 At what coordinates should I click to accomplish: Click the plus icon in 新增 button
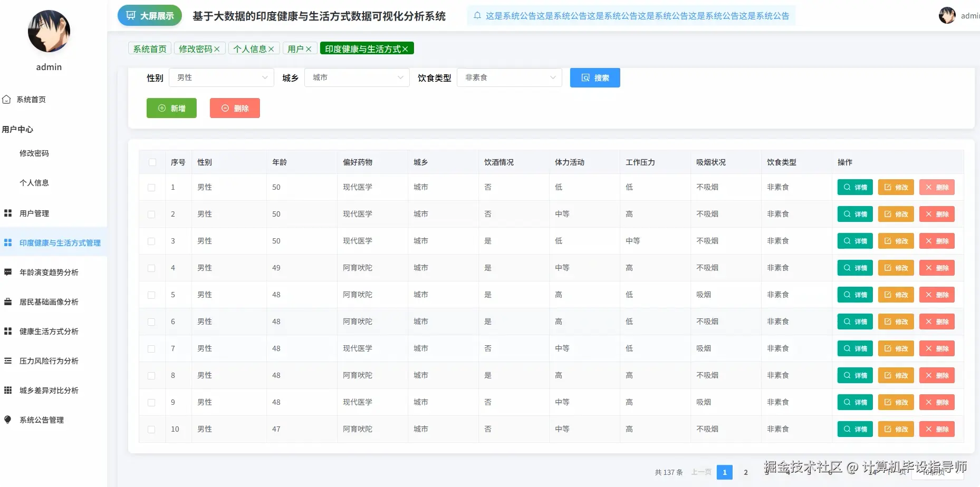coord(162,108)
